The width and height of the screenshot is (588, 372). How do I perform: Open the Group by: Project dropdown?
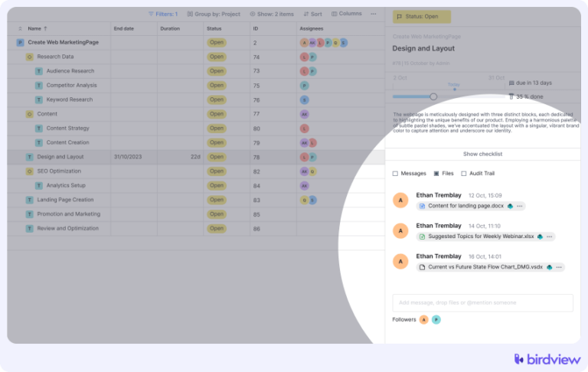[214, 14]
